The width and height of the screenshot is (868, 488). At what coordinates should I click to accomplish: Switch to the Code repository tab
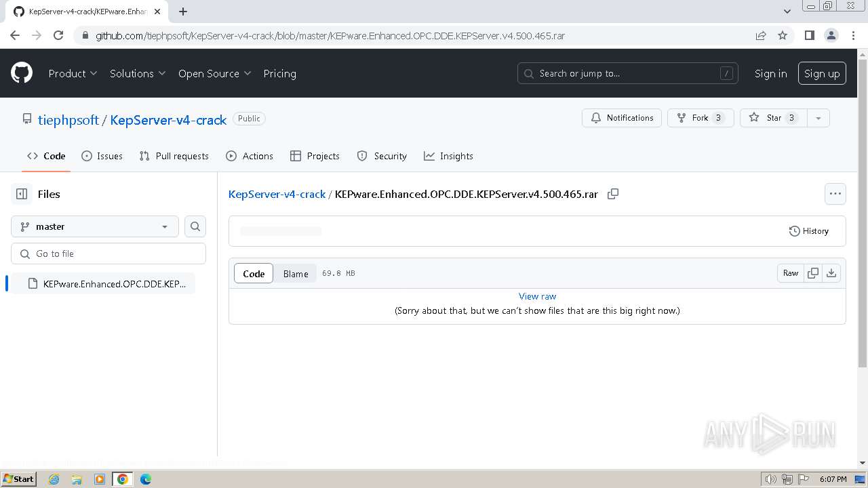(x=46, y=156)
